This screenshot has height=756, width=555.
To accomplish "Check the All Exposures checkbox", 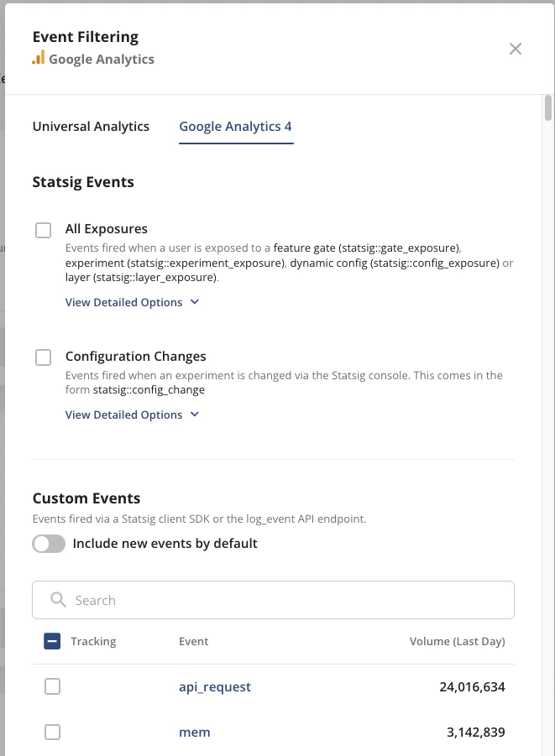I will pos(43,229).
